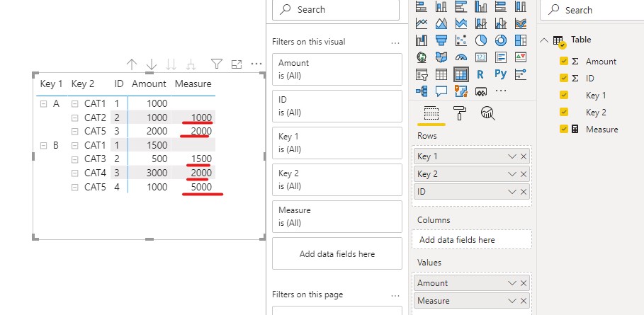The image size is (644, 315).
Task: Open Key 1 dropdown chevron in Rows well
Action: coord(512,156)
